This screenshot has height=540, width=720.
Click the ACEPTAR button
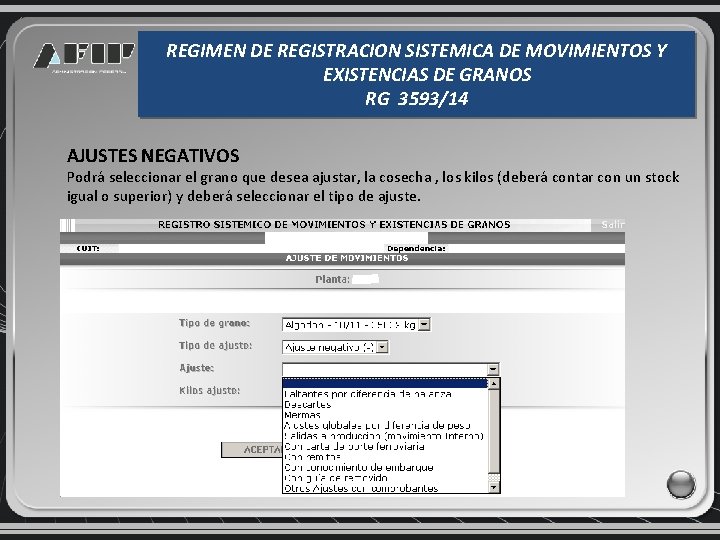(x=252, y=450)
